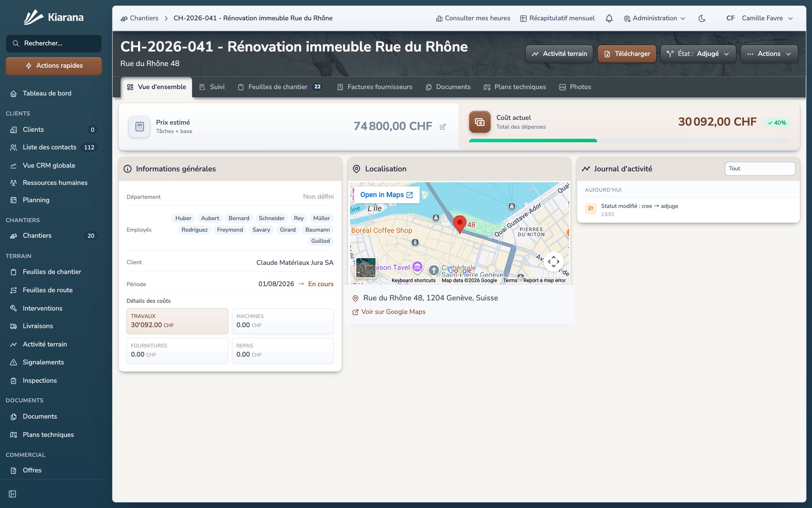
Task: Click the Actions rapides button
Action: coord(54,65)
